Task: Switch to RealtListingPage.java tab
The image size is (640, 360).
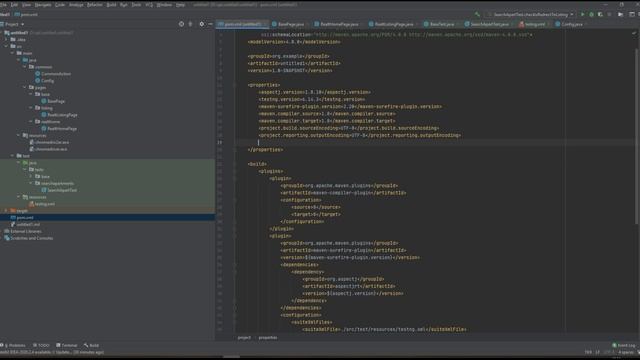Action: click(393, 24)
